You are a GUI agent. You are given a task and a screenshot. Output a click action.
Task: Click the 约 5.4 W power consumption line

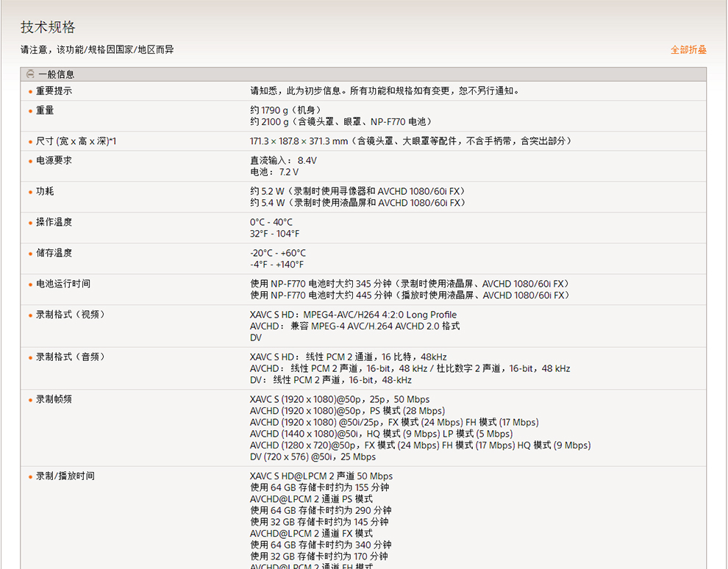pyautogui.click(x=357, y=203)
